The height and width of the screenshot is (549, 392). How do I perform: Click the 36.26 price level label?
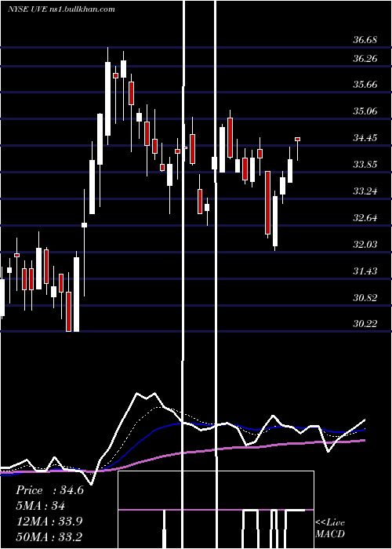[x=365, y=59]
